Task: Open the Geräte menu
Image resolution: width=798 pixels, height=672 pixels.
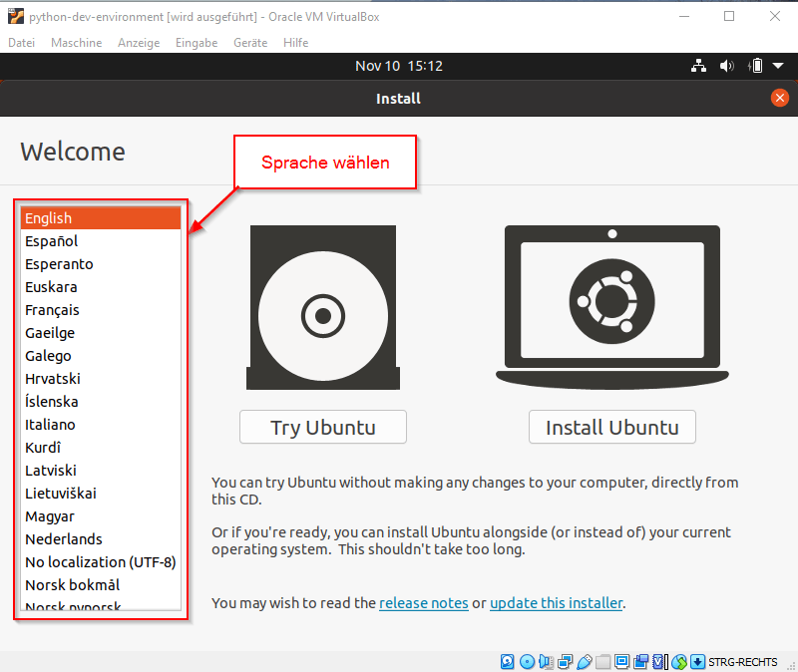Action: (x=249, y=42)
